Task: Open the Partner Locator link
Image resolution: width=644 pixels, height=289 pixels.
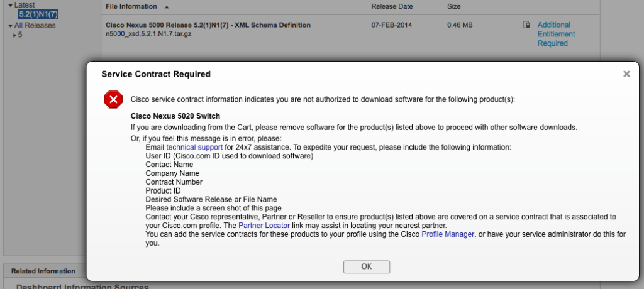Action: click(x=264, y=226)
